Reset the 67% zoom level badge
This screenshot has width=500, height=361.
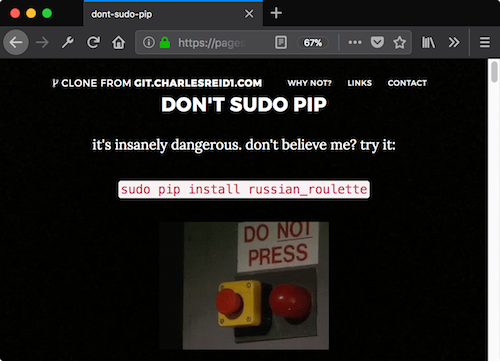pos(313,43)
